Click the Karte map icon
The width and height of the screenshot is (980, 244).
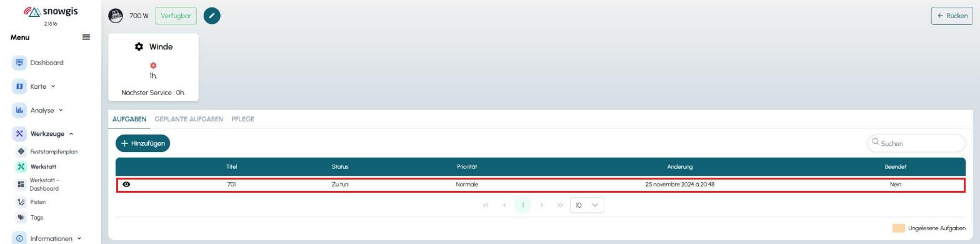coord(19,86)
